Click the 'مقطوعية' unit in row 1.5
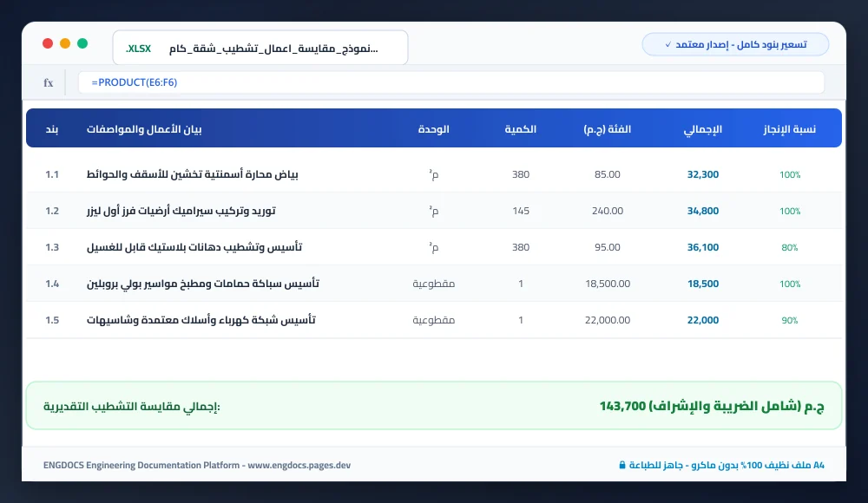The image size is (868, 503). pyautogui.click(x=433, y=320)
